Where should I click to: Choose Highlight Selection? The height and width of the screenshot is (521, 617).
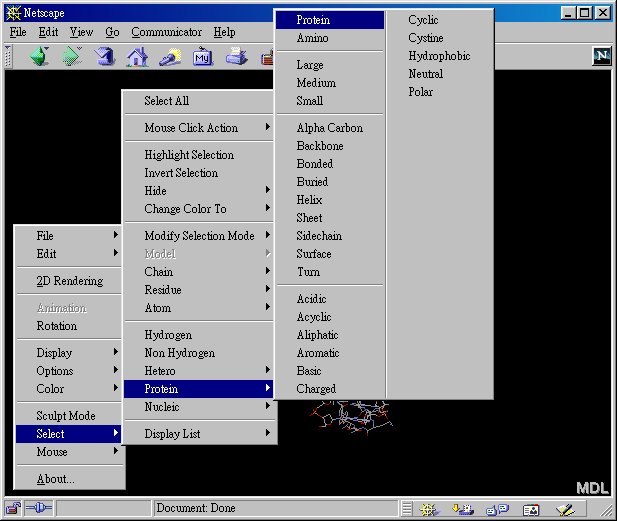[x=199, y=155]
